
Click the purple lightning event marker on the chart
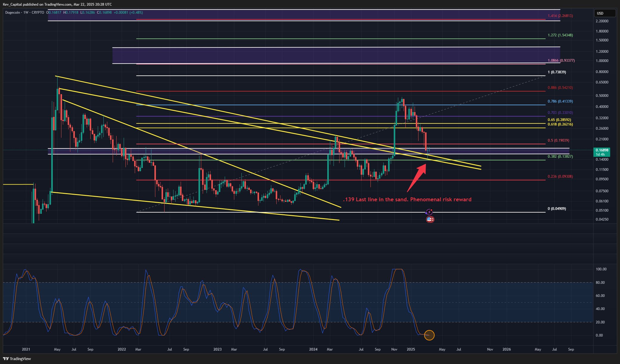click(429, 212)
